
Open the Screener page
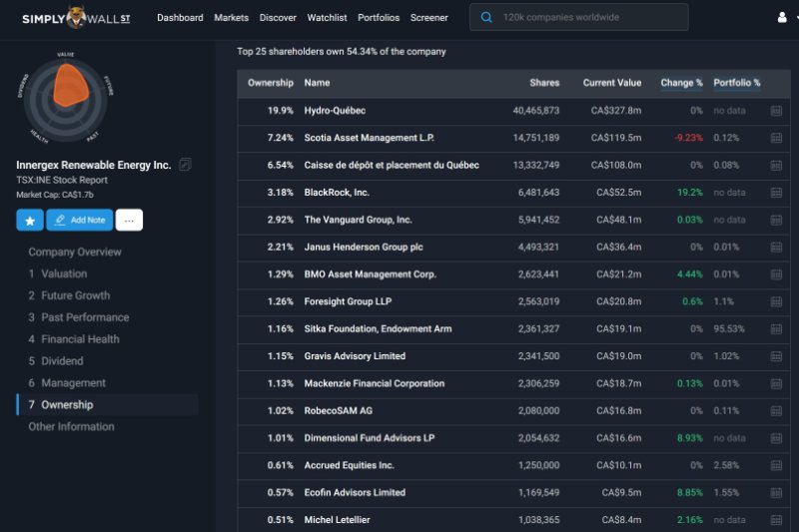[x=429, y=17]
